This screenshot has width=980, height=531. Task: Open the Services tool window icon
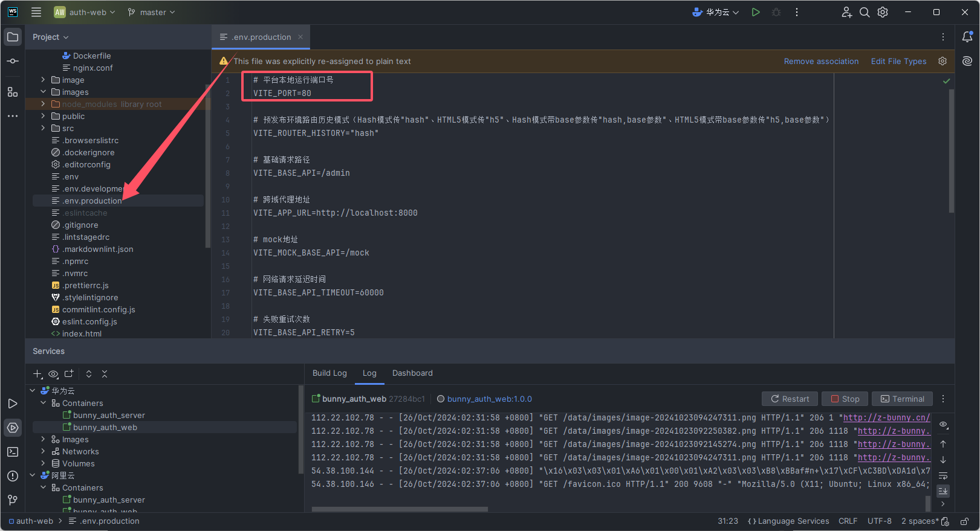(13, 428)
